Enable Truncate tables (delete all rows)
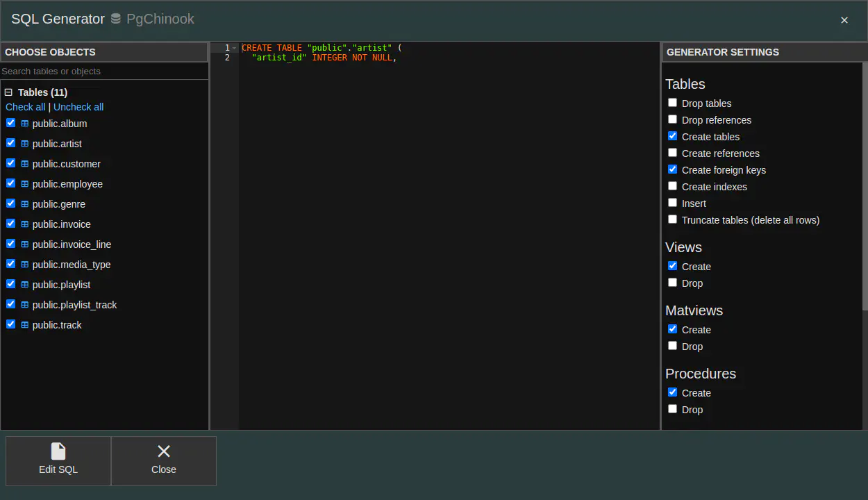Screen dimensions: 868x500 672,219
